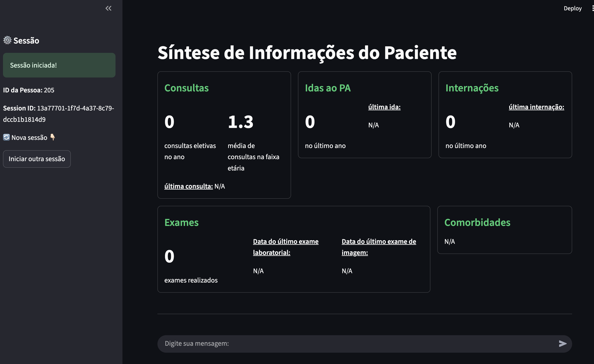Click the última internação label

coord(536,107)
